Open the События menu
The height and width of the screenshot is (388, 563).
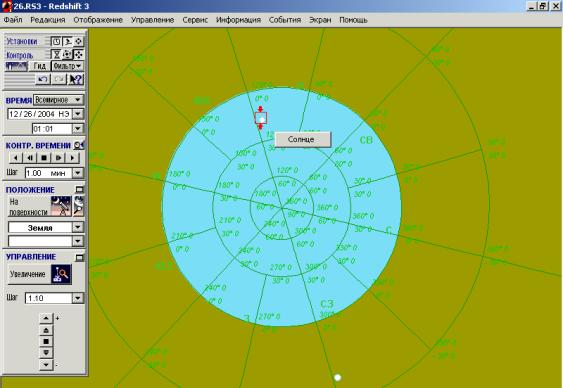point(285,20)
